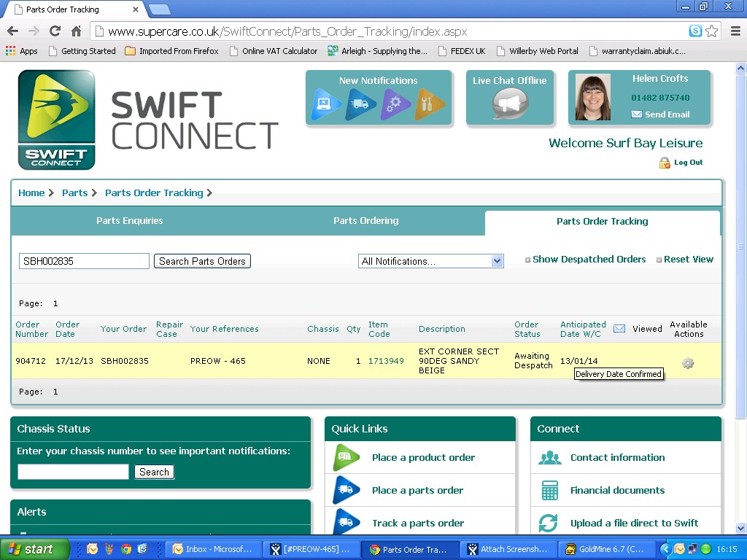Click the orange tools notification icon
747x560 pixels.
430,104
